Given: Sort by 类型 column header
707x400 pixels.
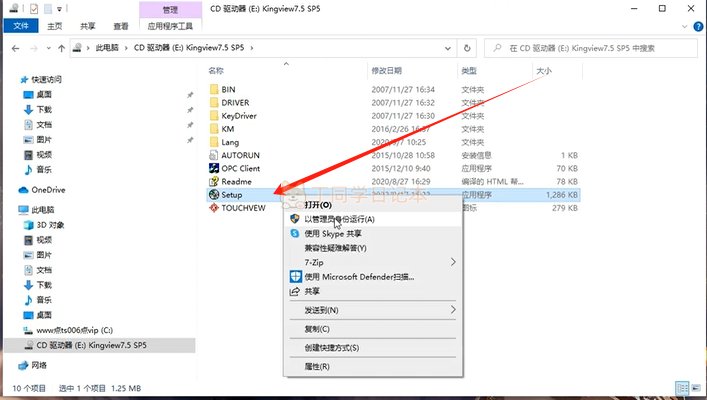Looking at the screenshot, I should [469, 70].
